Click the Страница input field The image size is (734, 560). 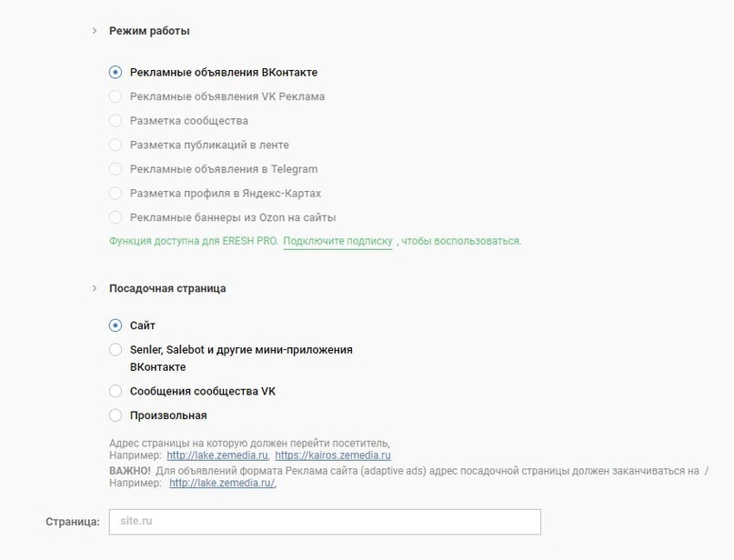pos(323,521)
